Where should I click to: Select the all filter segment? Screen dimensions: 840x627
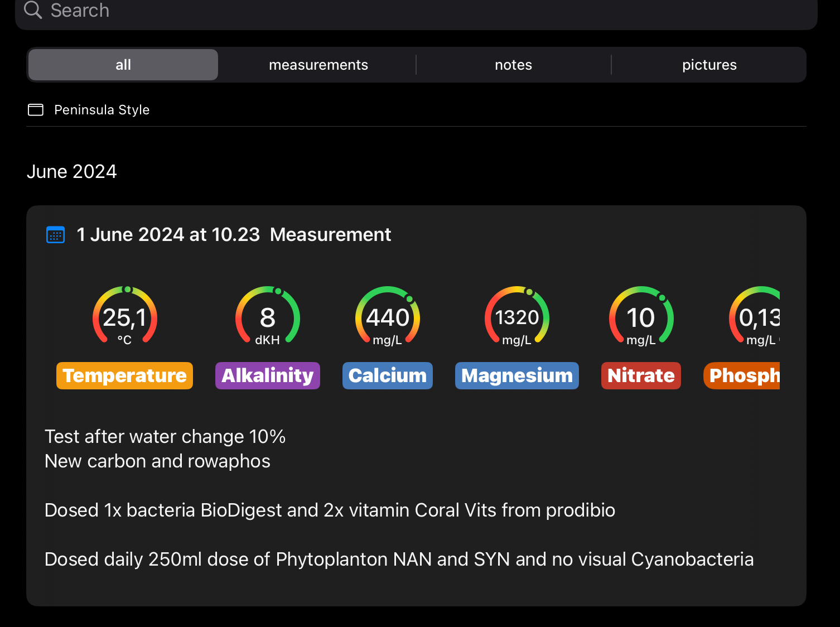(123, 65)
